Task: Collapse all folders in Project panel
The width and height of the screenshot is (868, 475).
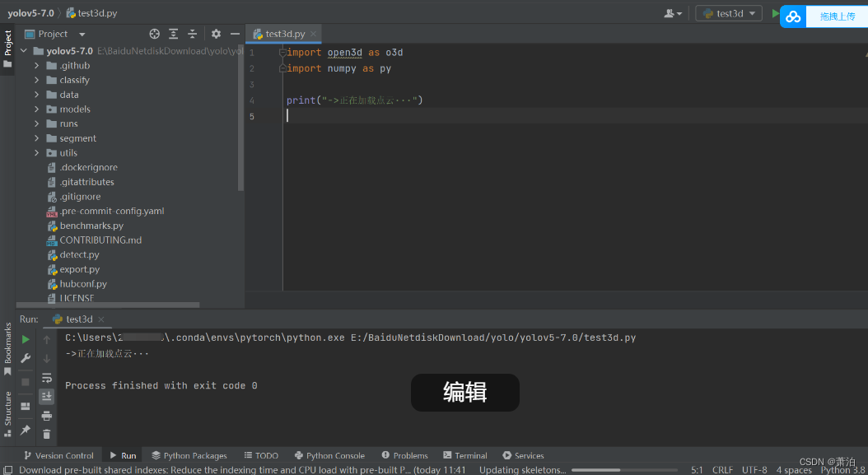Action: coord(192,34)
